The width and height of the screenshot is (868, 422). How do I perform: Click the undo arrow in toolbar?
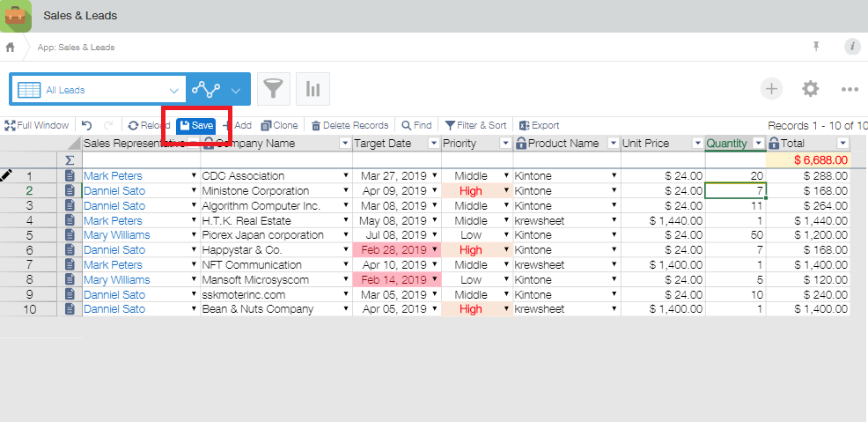tap(87, 125)
